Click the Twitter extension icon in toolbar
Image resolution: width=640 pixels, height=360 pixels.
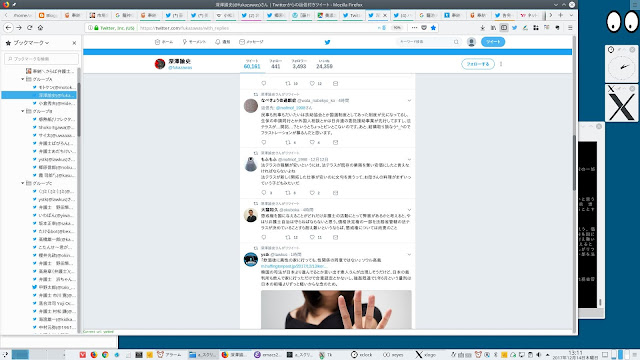point(514,28)
